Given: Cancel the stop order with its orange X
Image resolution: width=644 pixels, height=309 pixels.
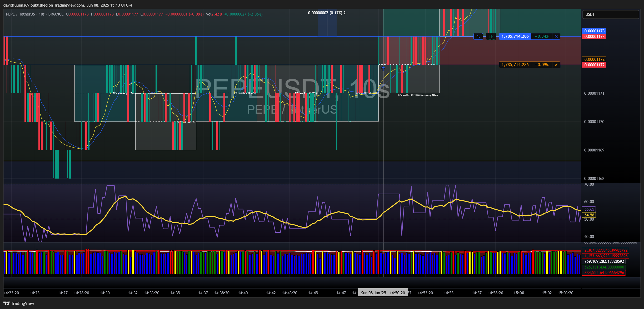Looking at the screenshot, I should point(556,65).
